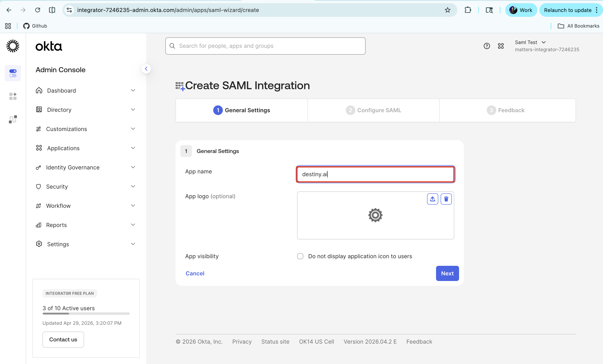Click the Okta sunburst logo
This screenshot has width=603, height=364.
pos(13,46)
